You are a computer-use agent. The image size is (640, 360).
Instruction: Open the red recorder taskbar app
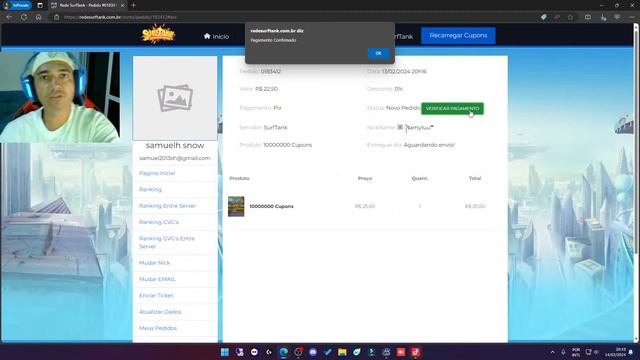(x=401, y=352)
